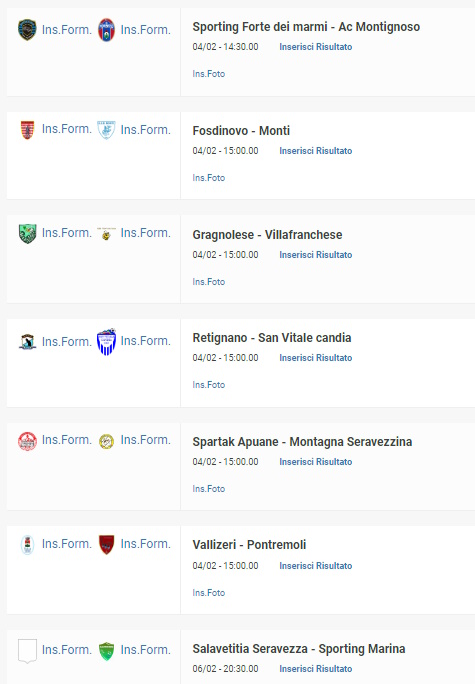Click the Sporting Marina green shield crest
This screenshot has width=475, height=684.
(x=106, y=651)
